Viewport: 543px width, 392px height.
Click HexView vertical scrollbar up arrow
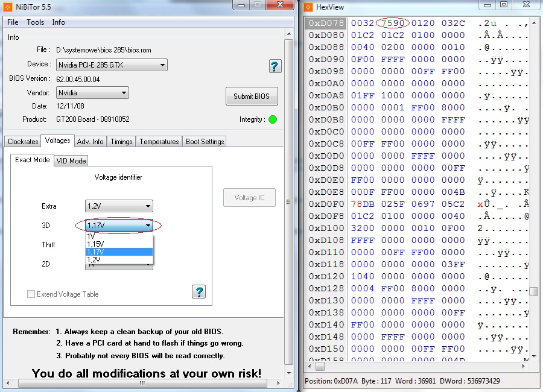(535, 22)
